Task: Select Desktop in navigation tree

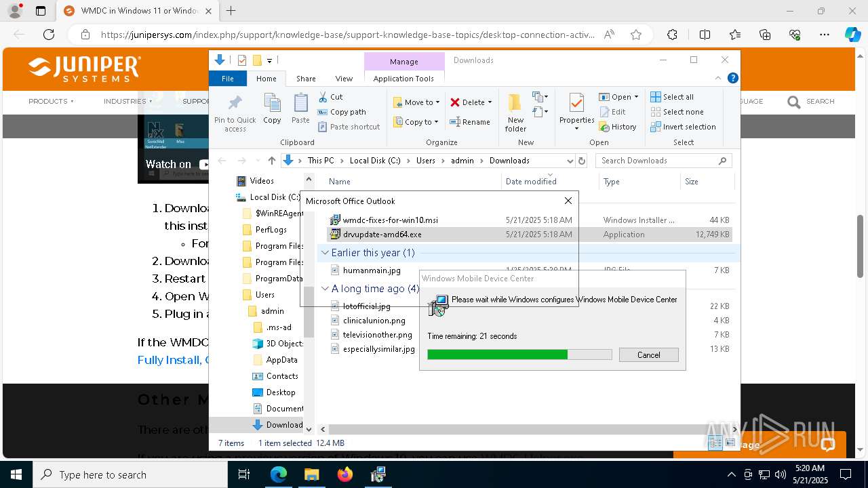Action: click(x=280, y=392)
